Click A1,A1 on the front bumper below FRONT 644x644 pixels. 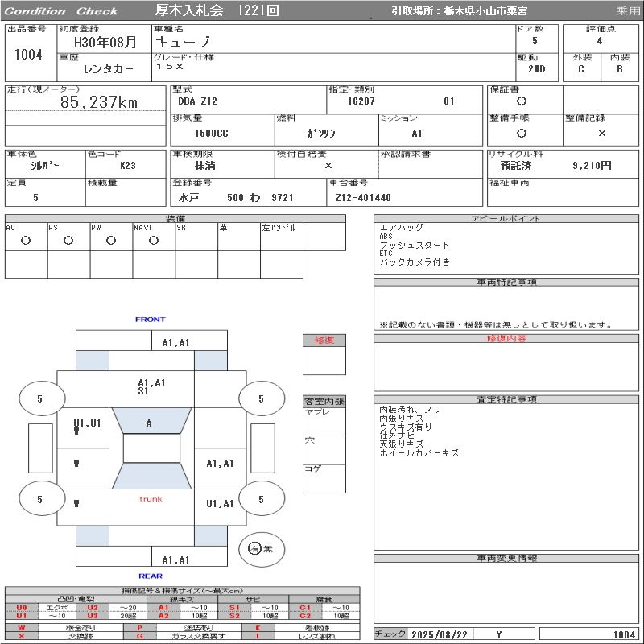point(175,343)
